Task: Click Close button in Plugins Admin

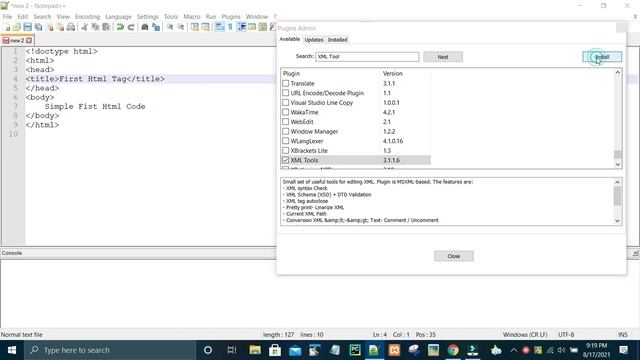Action: [x=453, y=256]
